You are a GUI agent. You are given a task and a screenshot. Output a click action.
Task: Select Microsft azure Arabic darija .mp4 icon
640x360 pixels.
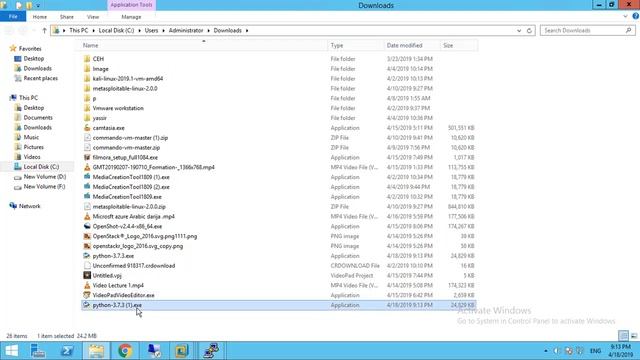point(87,216)
